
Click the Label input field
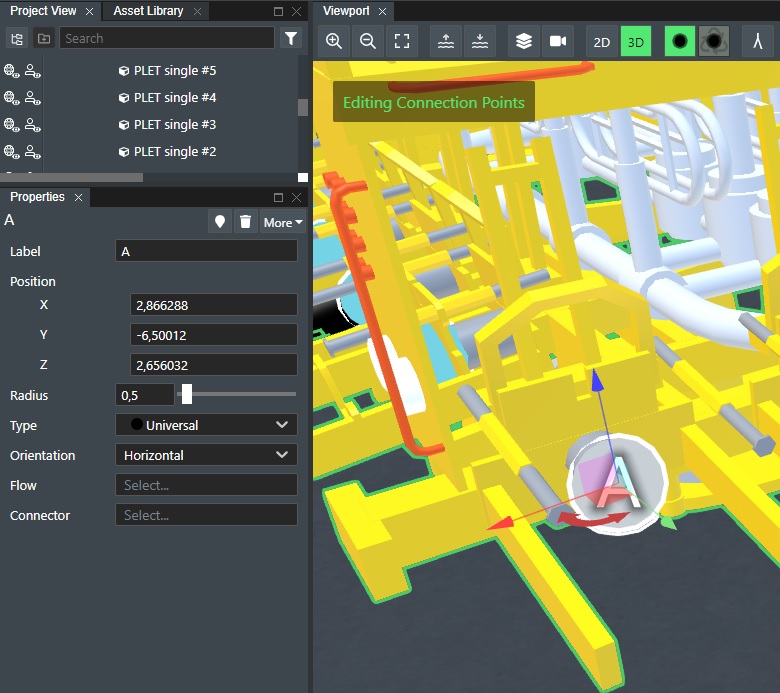206,251
